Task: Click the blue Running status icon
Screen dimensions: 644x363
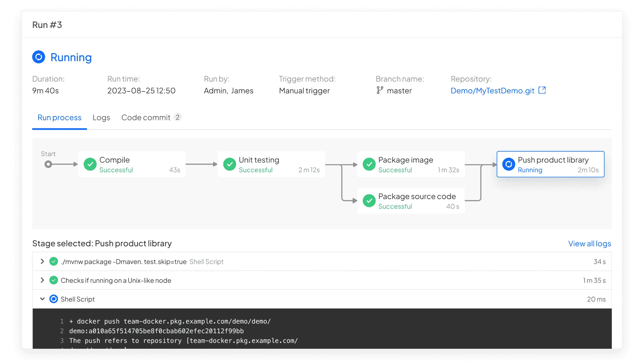Action: (x=39, y=57)
